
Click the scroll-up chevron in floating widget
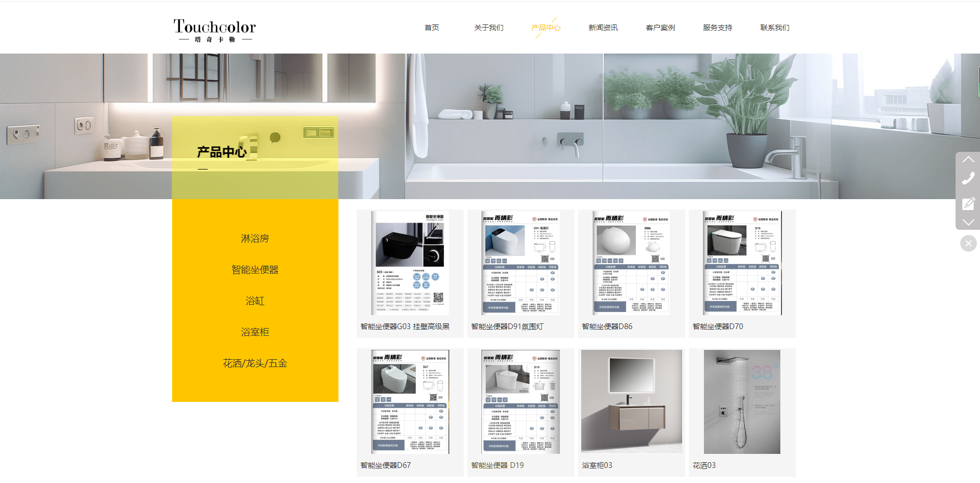(x=968, y=159)
